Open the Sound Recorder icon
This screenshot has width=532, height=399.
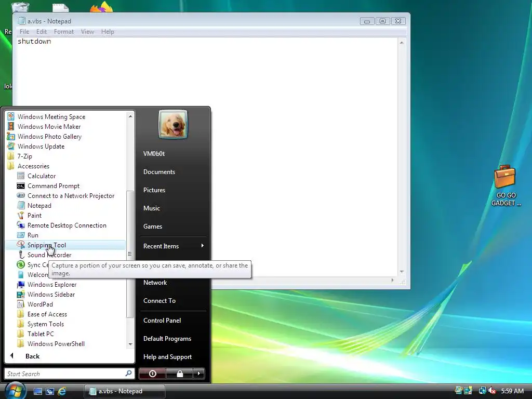coord(21,255)
